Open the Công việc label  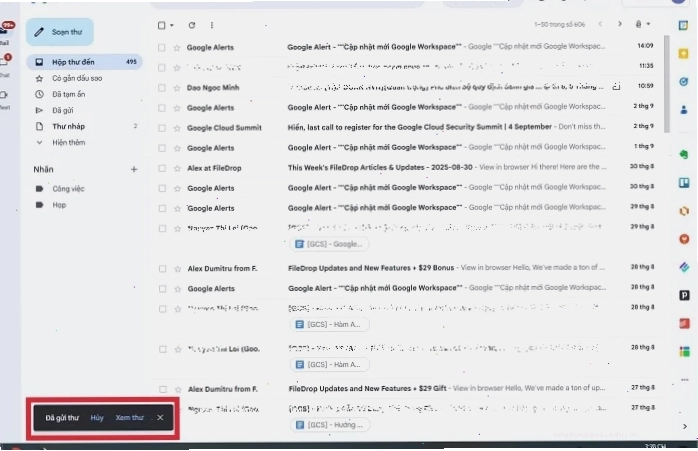click(x=68, y=189)
